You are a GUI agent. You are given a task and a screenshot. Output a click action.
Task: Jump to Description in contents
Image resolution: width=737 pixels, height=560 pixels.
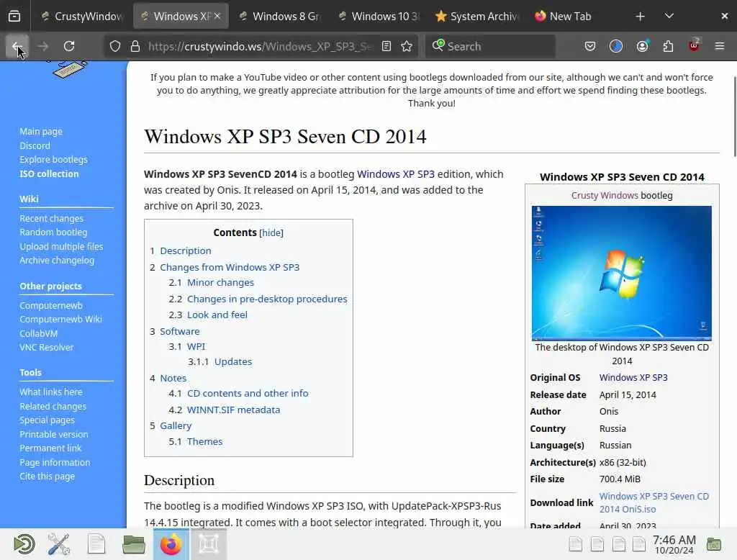pyautogui.click(x=185, y=250)
